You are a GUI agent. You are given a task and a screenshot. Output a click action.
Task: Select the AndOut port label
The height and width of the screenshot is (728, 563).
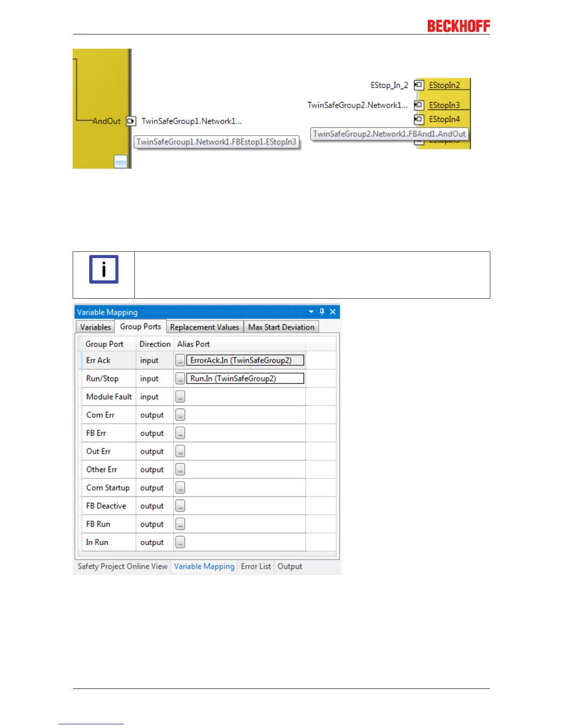[107, 121]
